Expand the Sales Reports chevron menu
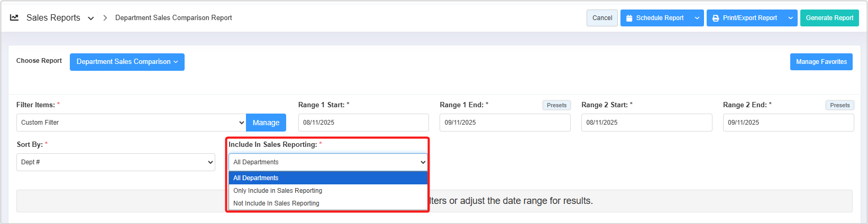 (x=91, y=18)
